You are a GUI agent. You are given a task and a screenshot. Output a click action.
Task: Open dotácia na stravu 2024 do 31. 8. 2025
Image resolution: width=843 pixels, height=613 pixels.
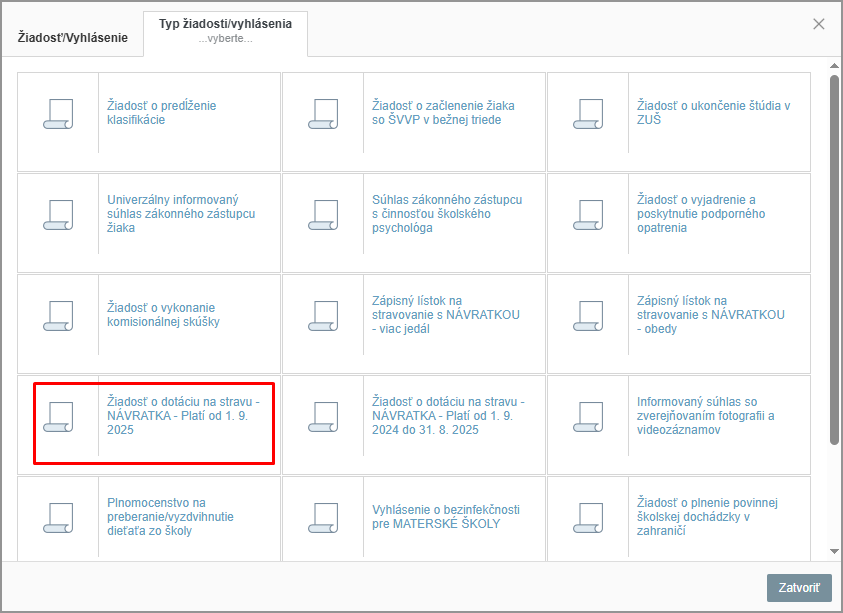tap(446, 416)
